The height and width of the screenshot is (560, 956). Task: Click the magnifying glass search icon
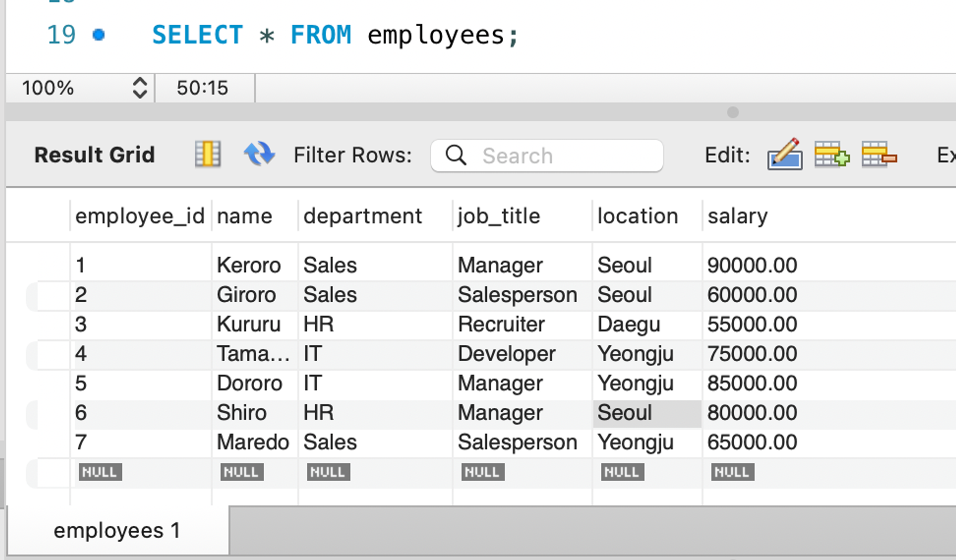click(x=455, y=155)
